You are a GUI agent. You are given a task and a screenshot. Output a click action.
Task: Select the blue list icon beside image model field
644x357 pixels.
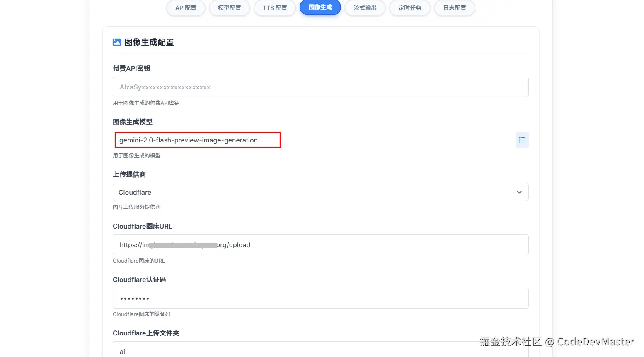point(522,140)
